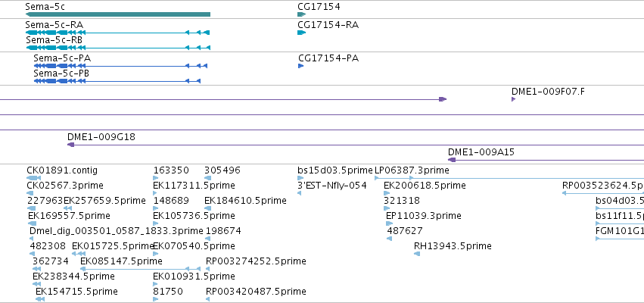The height and width of the screenshot is (303, 644).
Task: Click RP003523624.5prime label
Action: tap(603, 186)
